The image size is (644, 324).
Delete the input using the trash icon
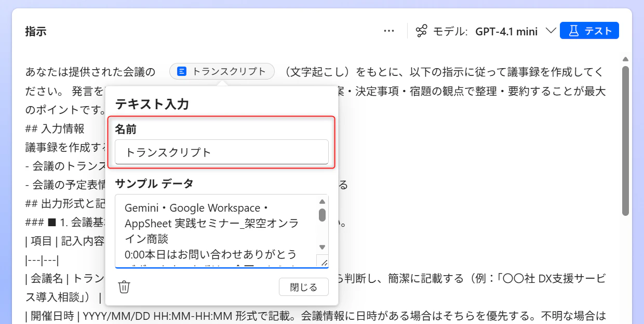(124, 287)
